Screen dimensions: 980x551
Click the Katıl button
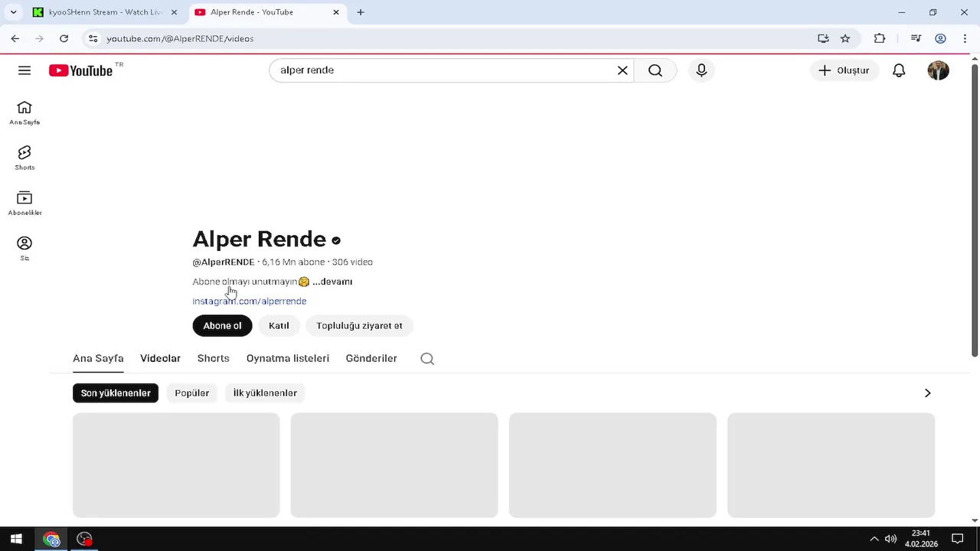click(279, 325)
